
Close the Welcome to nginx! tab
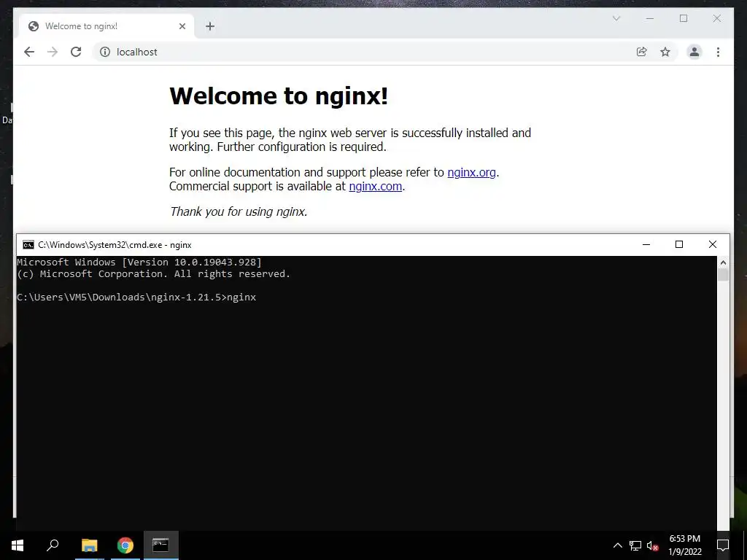[182, 26]
